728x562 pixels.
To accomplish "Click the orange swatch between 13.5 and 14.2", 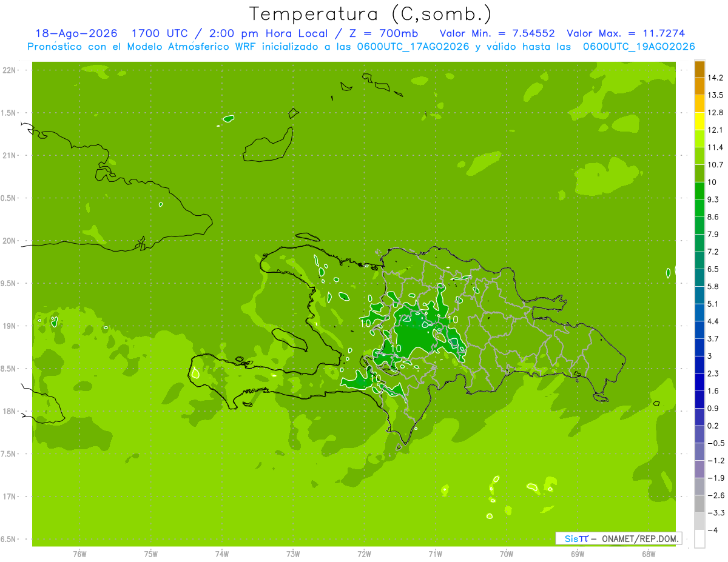I will [x=699, y=86].
